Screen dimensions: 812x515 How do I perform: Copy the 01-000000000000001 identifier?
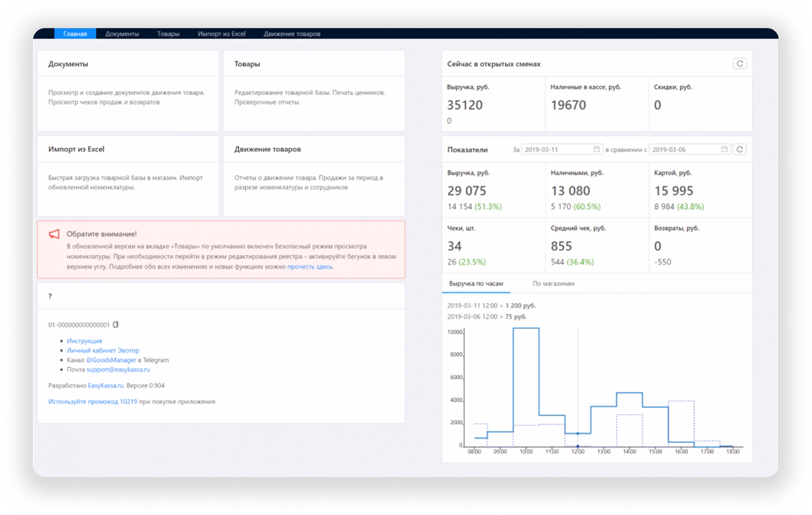[x=116, y=325]
